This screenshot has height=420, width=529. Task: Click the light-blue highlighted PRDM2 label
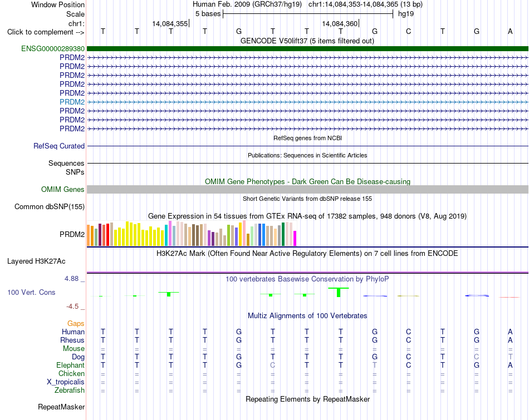[72, 102]
